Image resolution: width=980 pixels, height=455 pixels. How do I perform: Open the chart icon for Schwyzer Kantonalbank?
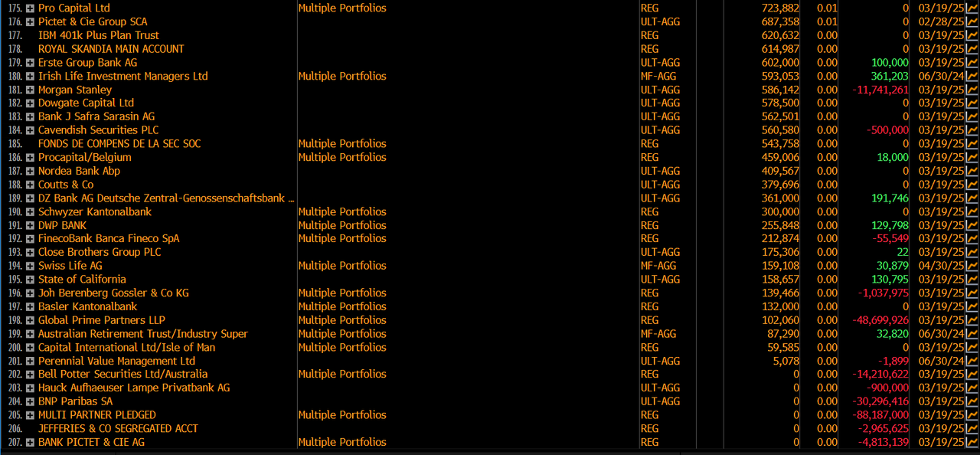pyautogui.click(x=972, y=212)
